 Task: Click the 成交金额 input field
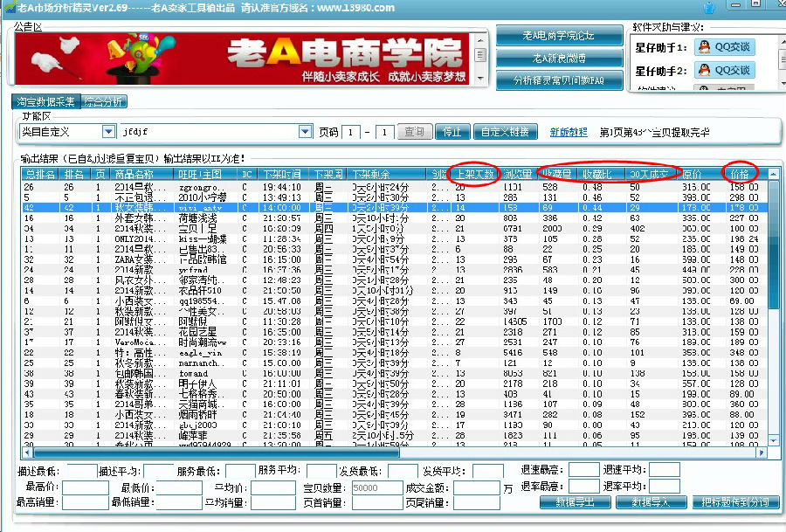pos(476,487)
